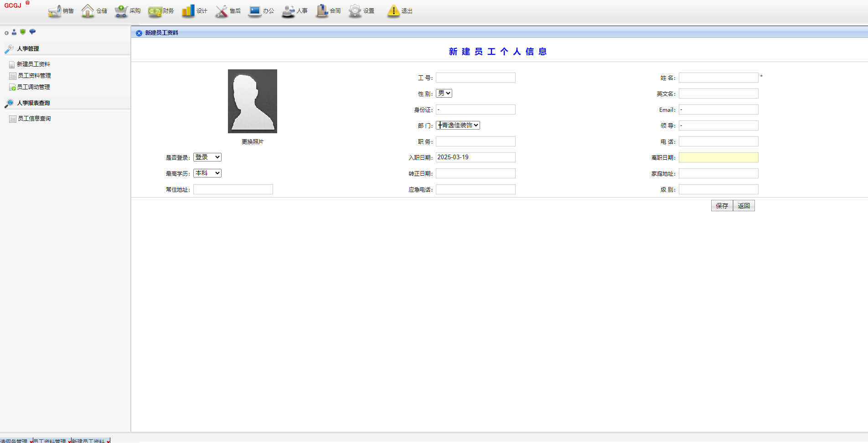
Task: Expand the 部门 department dropdown
Action: coord(458,125)
